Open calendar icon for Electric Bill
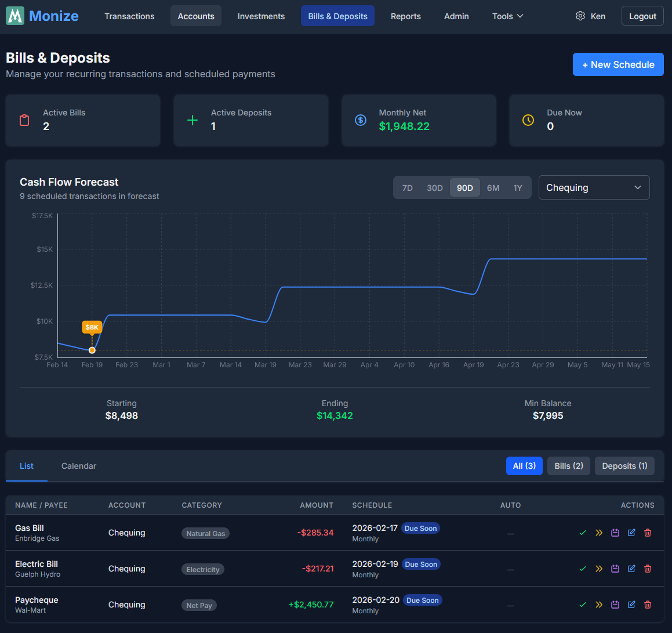Viewport: 672px width, 633px height. (x=615, y=569)
